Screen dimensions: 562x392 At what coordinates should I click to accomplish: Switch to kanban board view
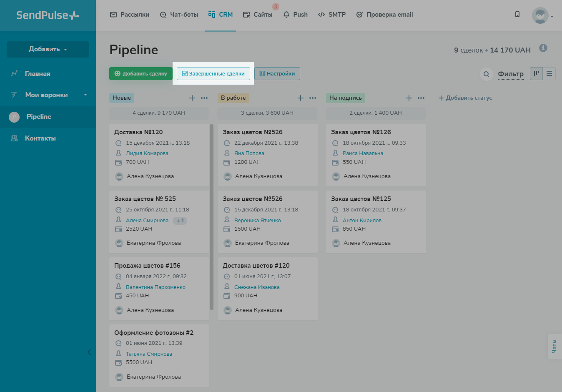tap(536, 74)
